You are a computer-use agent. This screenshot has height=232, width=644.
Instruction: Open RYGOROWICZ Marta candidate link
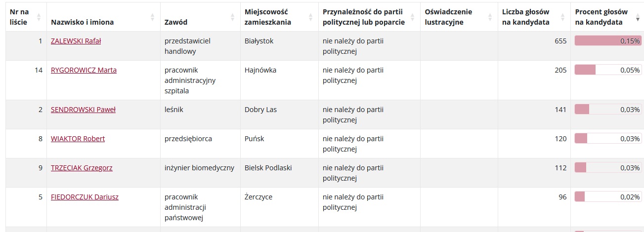[x=84, y=70]
